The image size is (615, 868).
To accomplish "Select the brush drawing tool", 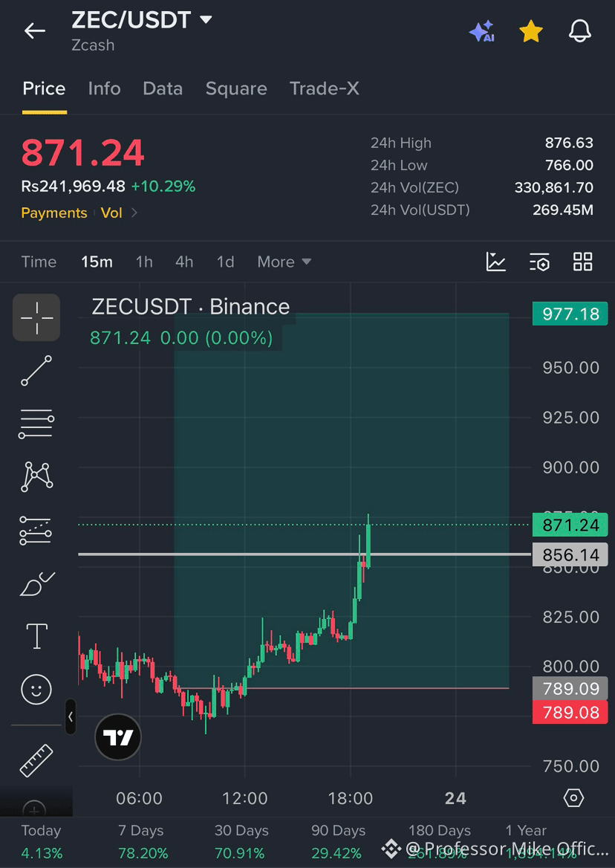I will 36,584.
